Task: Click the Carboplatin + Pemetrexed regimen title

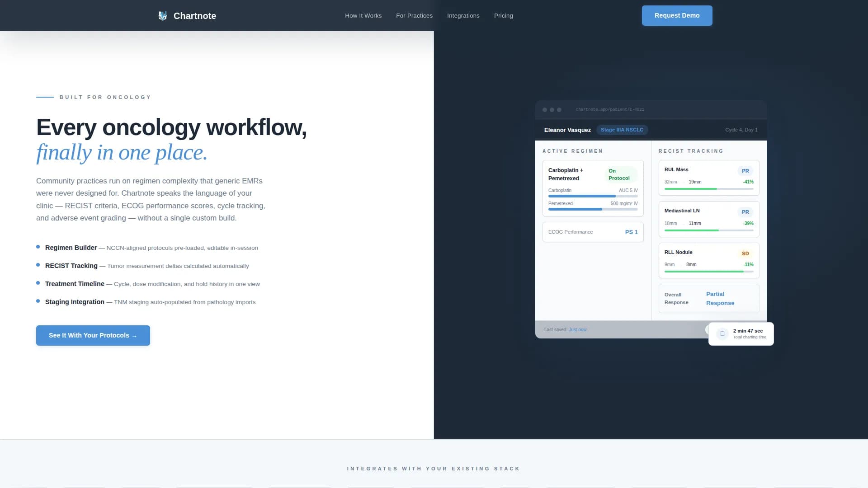Action: [x=566, y=174]
